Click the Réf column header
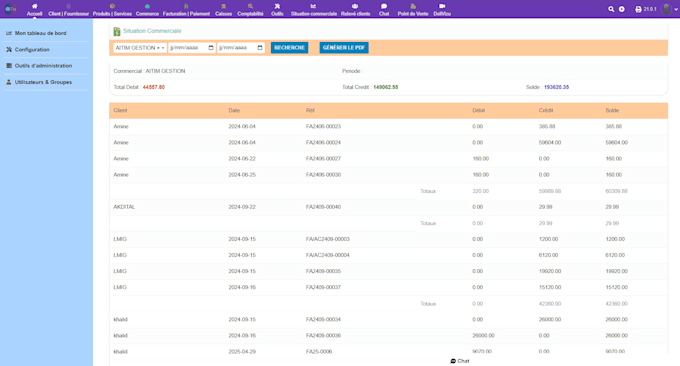Screen dimensions: 680x366 pyautogui.click(x=310, y=111)
